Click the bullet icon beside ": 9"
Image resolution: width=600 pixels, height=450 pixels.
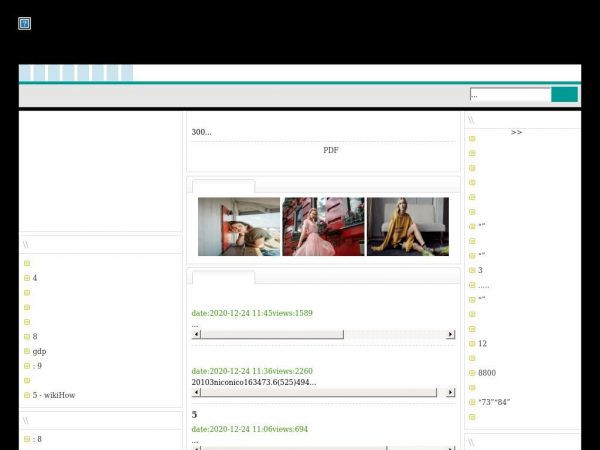coord(27,366)
